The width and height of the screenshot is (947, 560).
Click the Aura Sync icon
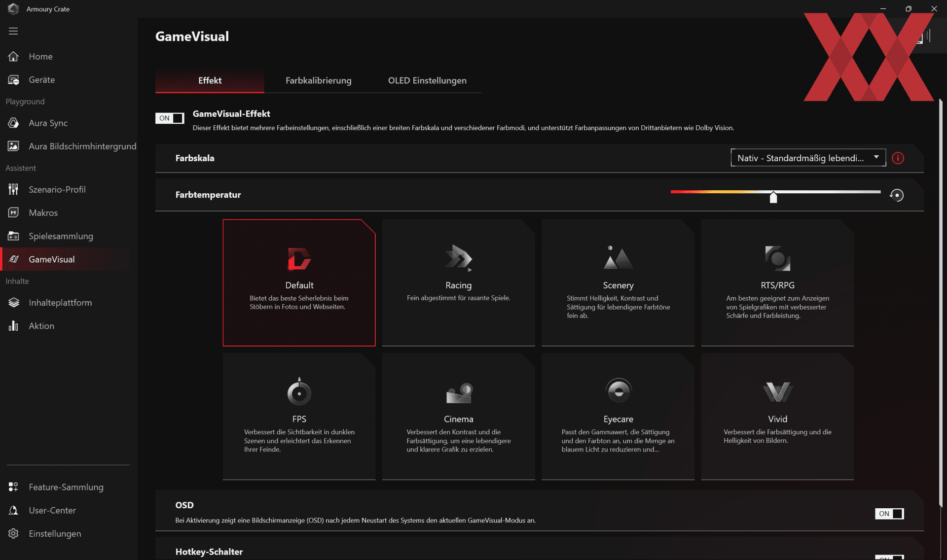(x=13, y=123)
